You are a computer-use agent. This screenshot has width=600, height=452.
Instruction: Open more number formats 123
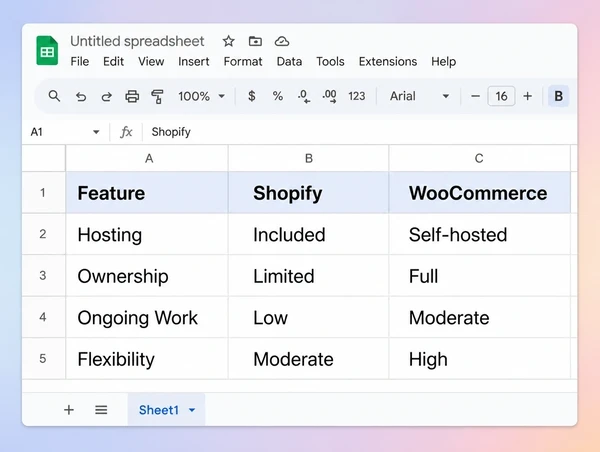click(x=357, y=96)
